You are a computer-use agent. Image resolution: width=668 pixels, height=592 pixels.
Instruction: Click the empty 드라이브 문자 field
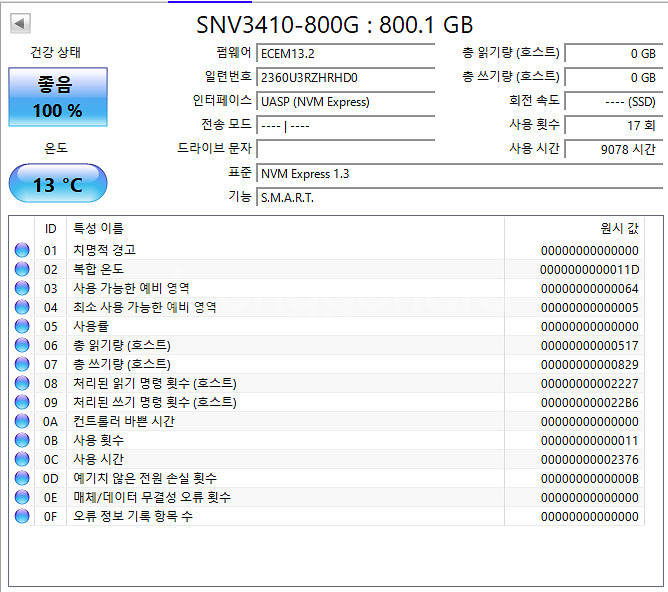coord(346,149)
